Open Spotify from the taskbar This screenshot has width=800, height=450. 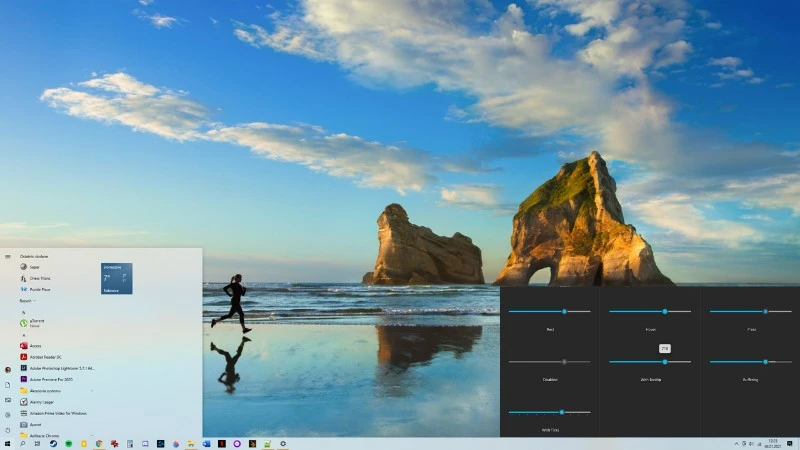click(68, 444)
